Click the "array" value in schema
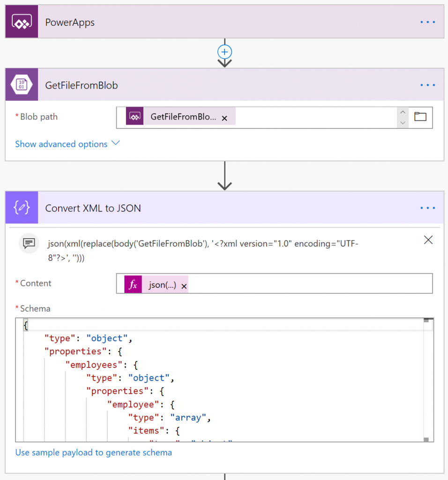Screen dimensions: 448x480 (188, 418)
